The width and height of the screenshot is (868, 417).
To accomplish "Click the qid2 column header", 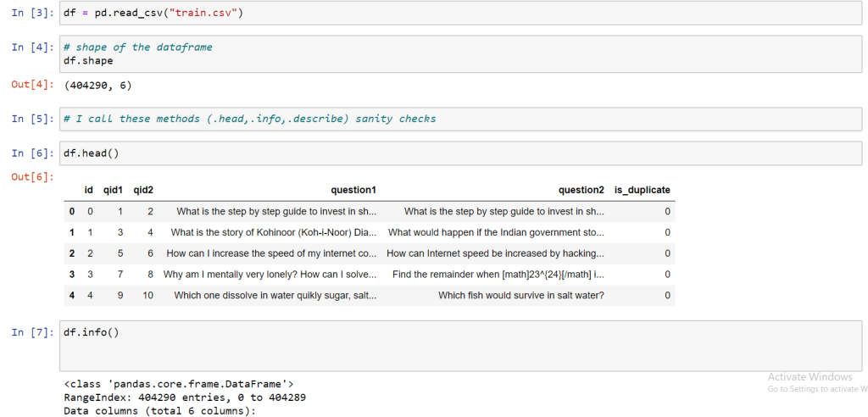I will point(143,191).
